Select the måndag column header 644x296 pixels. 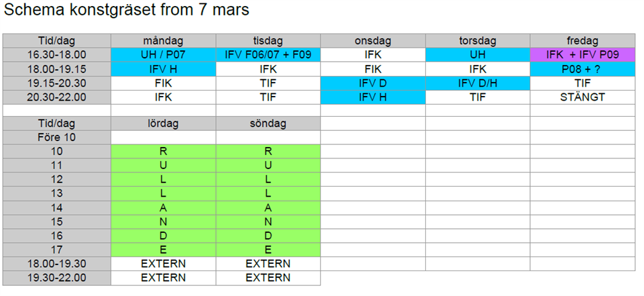coord(163,41)
